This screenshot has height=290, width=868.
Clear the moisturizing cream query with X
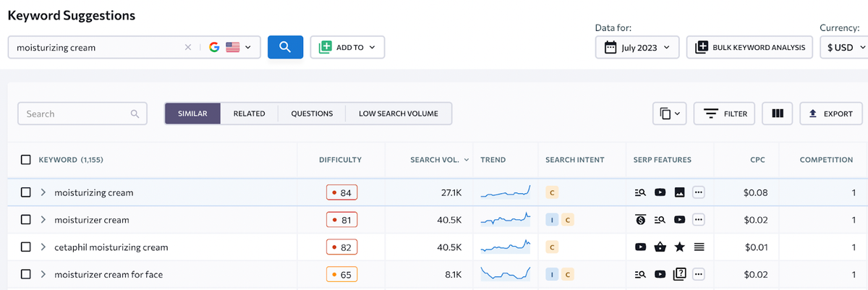click(188, 48)
